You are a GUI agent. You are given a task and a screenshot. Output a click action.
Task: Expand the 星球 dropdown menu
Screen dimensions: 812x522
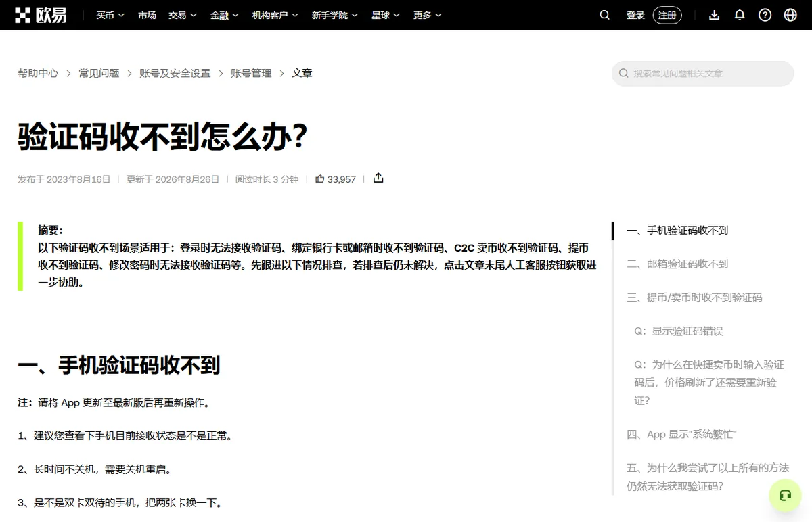point(386,15)
